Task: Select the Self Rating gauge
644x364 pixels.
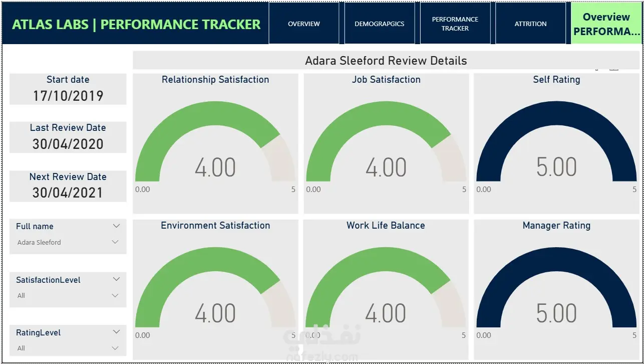Action: pos(556,143)
